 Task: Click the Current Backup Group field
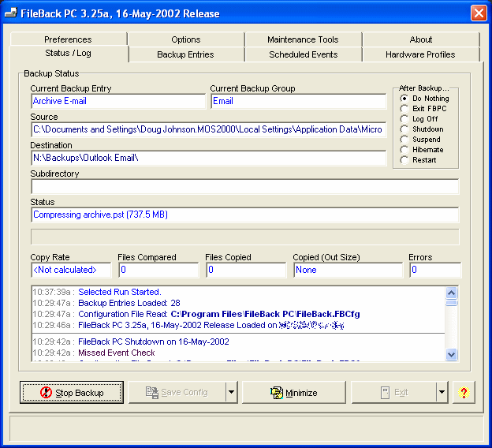click(x=298, y=101)
